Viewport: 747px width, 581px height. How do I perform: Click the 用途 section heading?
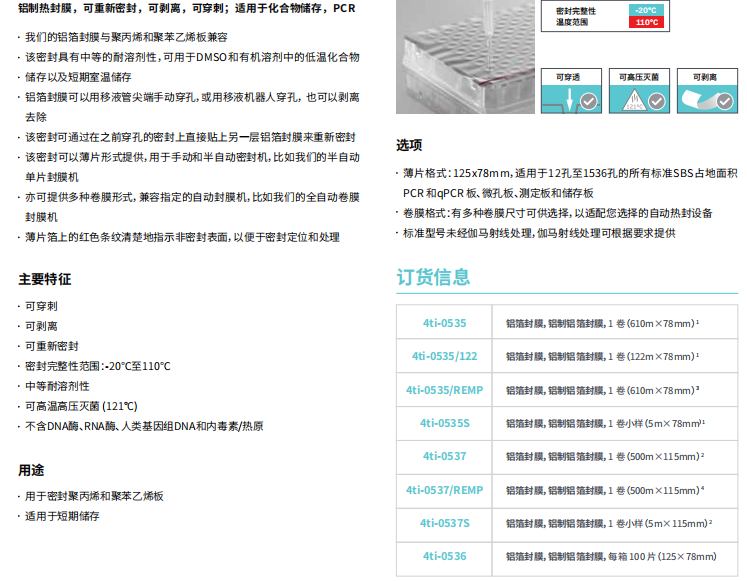tap(31, 471)
